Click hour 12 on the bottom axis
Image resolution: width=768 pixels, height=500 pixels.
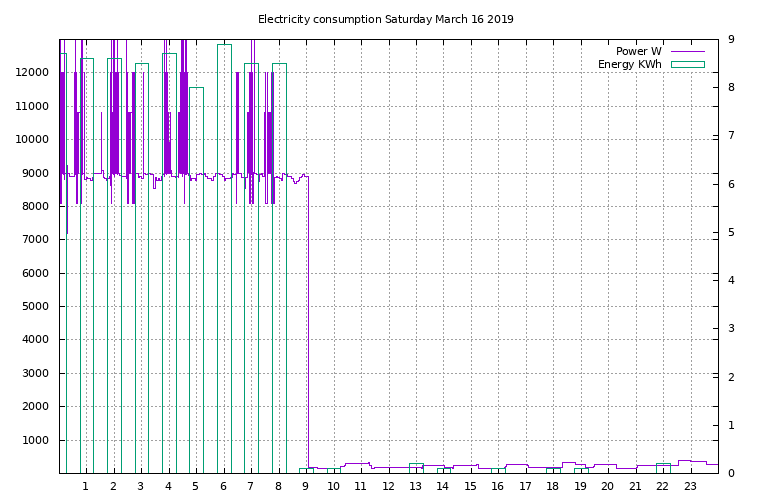point(388,486)
